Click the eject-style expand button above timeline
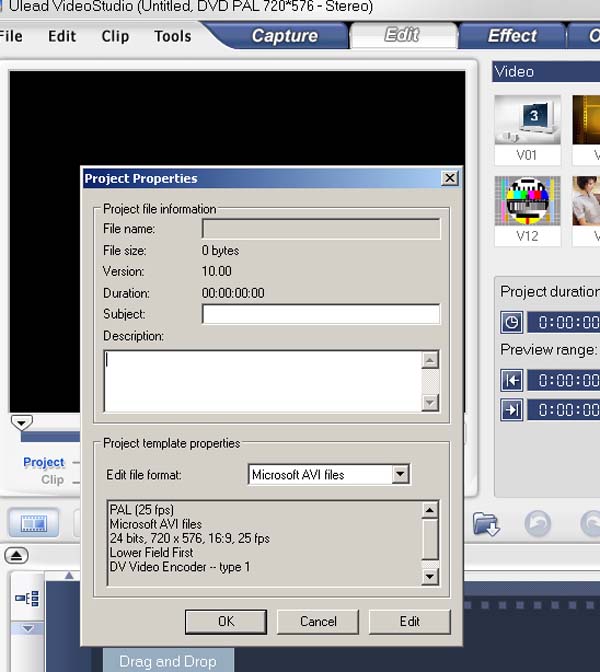Image resolution: width=600 pixels, height=672 pixels. coord(16,556)
